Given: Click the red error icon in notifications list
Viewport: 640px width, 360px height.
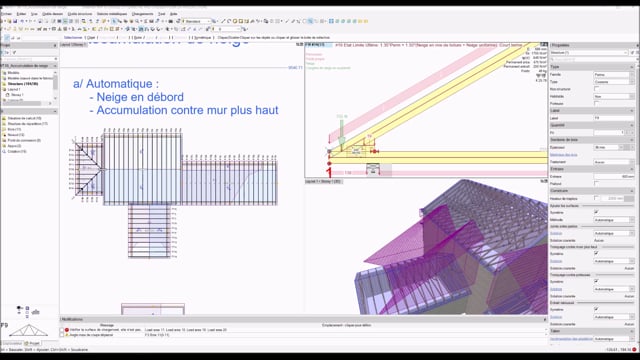Looking at the screenshot, I should point(67,330).
